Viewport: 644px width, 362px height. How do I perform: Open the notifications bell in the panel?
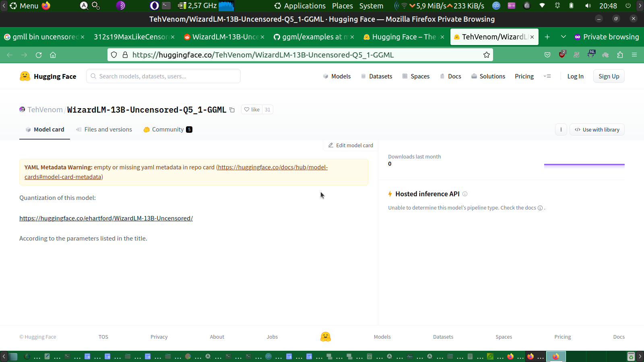(557, 6)
